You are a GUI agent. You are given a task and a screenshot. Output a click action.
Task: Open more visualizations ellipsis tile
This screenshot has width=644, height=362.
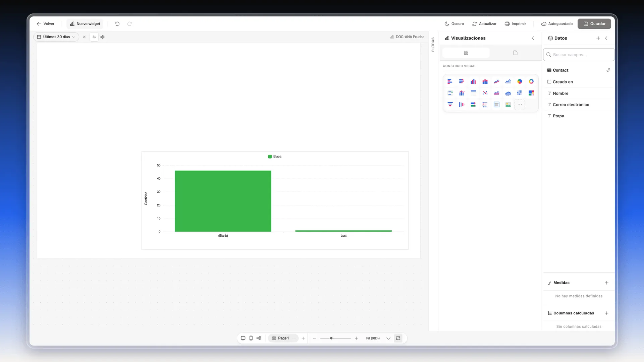tap(520, 105)
